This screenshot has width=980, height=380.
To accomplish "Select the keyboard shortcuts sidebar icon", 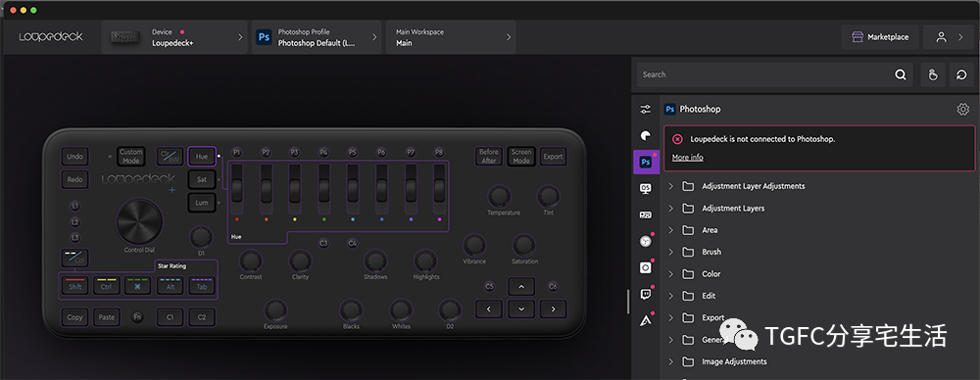I will tap(646, 215).
